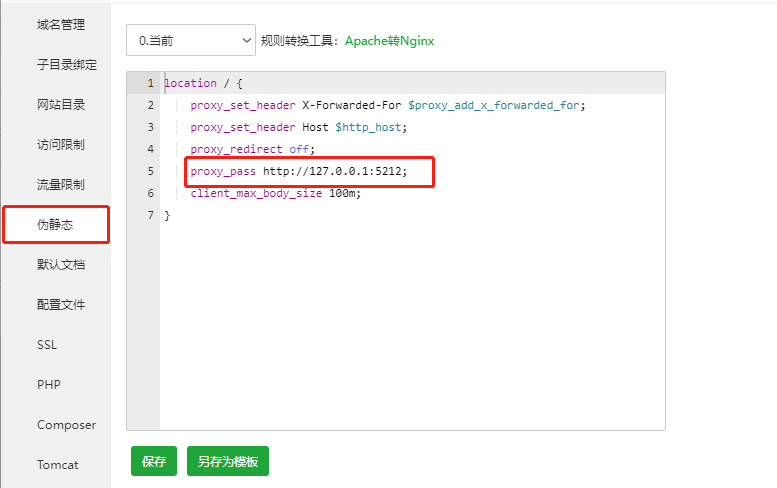Click line number 5 in the gutter
Image resolution: width=777 pixels, height=488 pixels.
click(151, 171)
